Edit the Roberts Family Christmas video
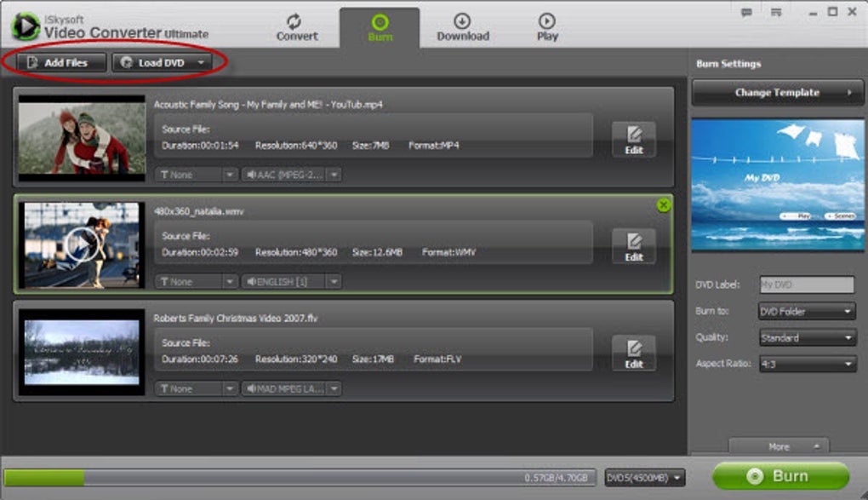Viewport: 868px width, 500px height. pyautogui.click(x=634, y=353)
